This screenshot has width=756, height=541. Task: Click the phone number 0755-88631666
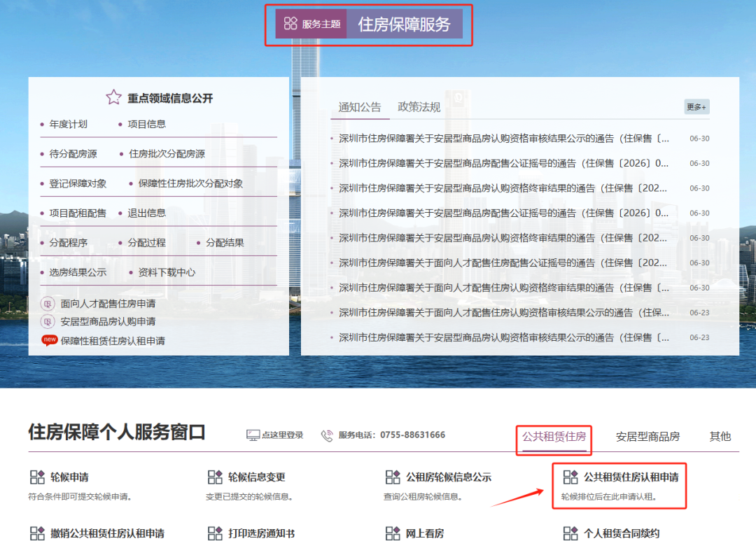point(413,435)
